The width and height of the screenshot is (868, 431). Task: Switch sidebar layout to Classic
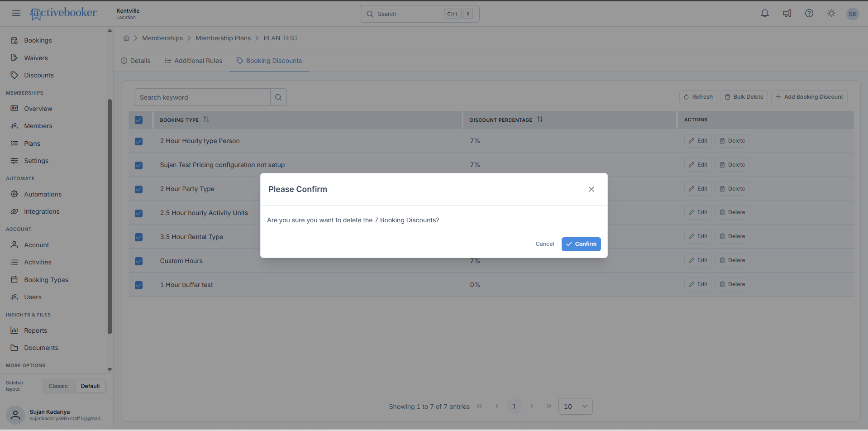(58, 386)
